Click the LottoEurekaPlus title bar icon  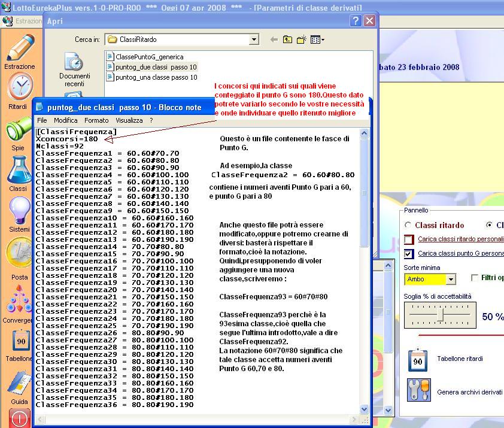coord(6,7)
